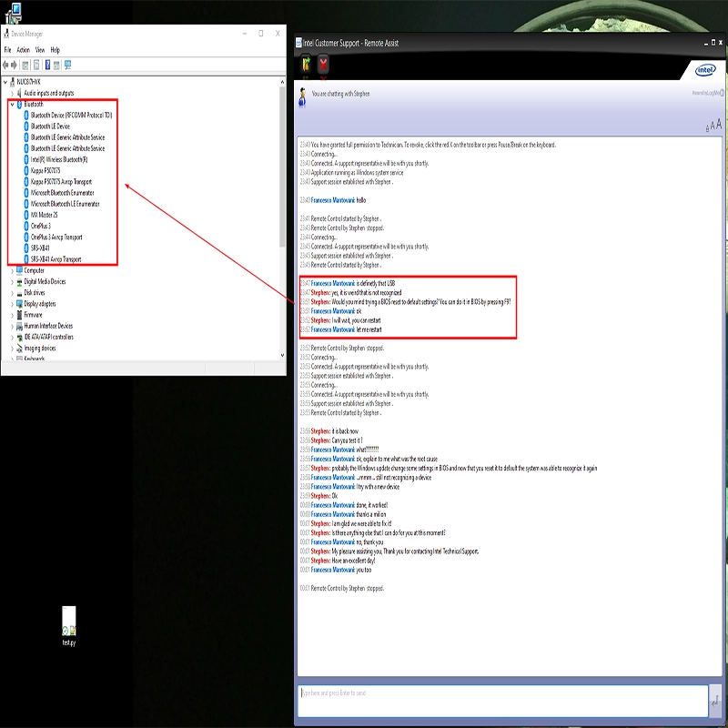Select Intel(R) Wireless Bluetooth(R) device
The height and width of the screenshot is (728, 728).
point(59,160)
